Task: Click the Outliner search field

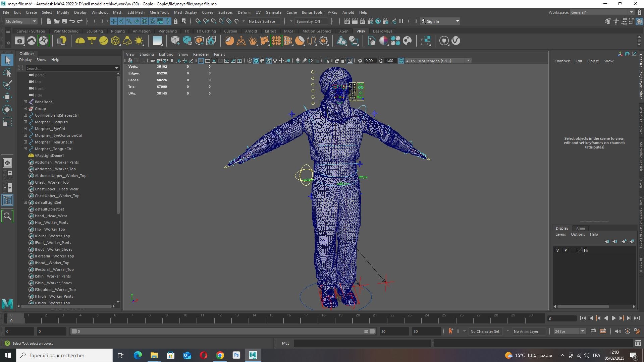Action: (72, 68)
